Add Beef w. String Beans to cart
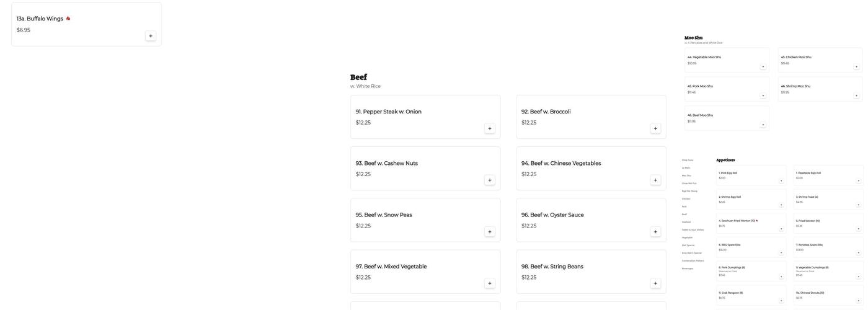Screen dimensions: 868x310 655,283
